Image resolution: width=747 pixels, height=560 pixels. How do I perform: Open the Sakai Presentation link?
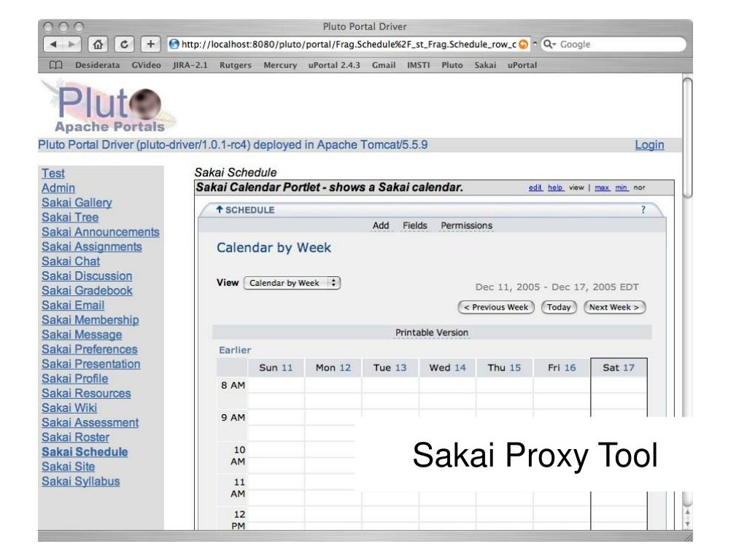[x=91, y=365]
